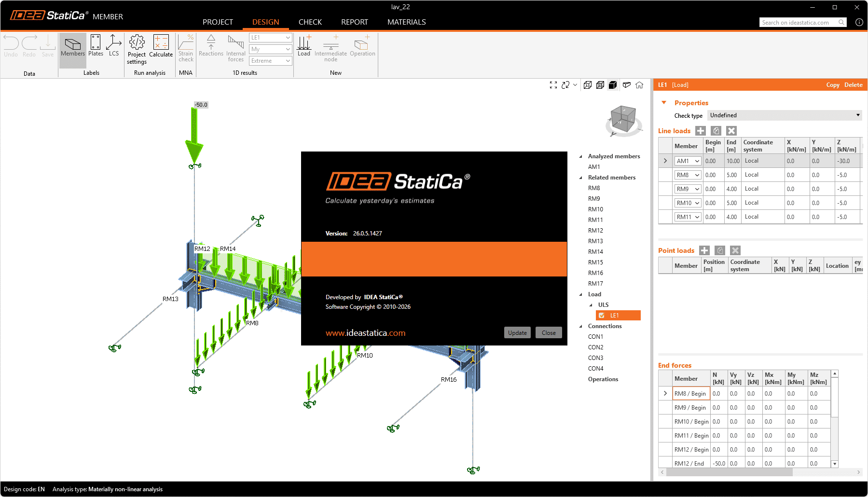Screen dimensions: 868x497
Task: Open the Strain check tool
Action: 186,48
